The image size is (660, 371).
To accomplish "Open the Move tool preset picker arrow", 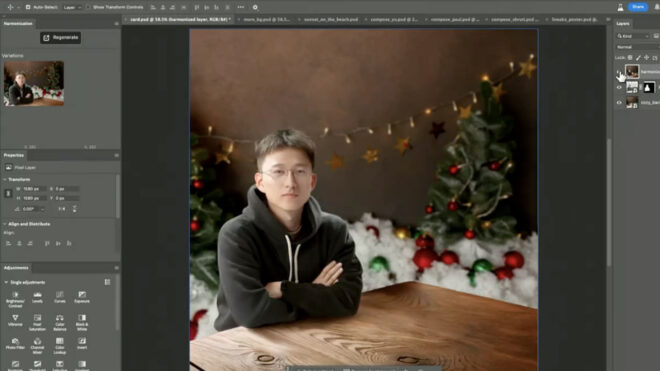I will 18,7.
